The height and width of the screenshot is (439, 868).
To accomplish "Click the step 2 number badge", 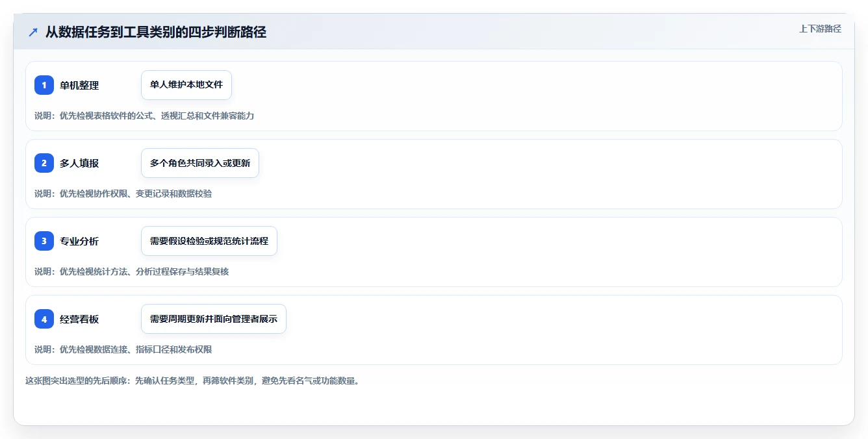I will pyautogui.click(x=44, y=163).
